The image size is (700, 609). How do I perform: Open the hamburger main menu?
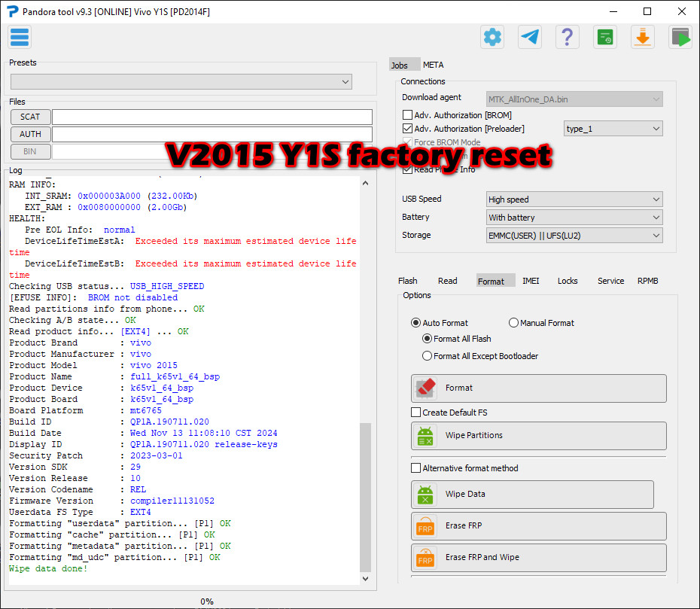click(x=20, y=37)
